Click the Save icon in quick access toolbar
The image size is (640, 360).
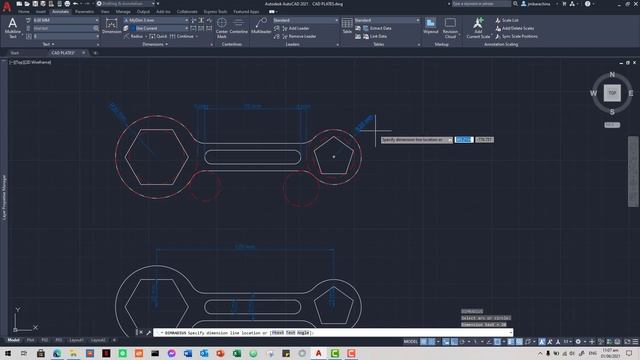35,4
